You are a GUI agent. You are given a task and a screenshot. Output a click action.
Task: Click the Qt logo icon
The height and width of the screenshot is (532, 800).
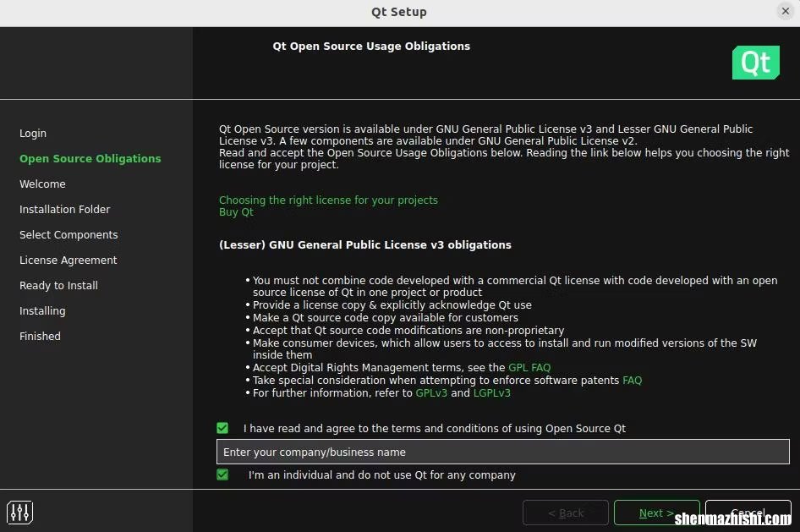click(755, 63)
